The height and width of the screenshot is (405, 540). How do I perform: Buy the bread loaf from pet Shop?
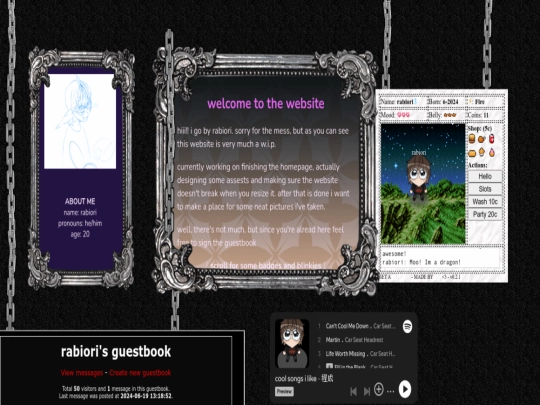[x=472, y=153]
